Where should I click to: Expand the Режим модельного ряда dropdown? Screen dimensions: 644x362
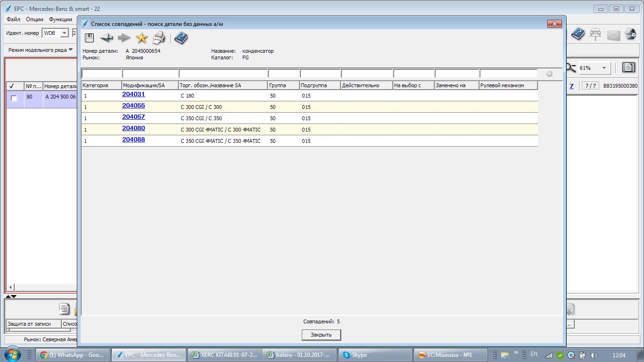tap(71, 50)
